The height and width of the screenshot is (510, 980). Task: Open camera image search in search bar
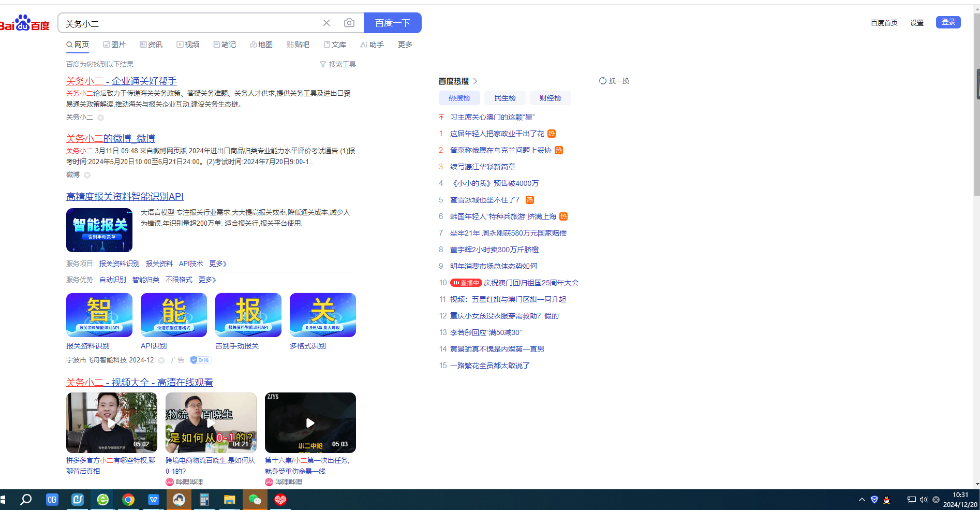[349, 23]
